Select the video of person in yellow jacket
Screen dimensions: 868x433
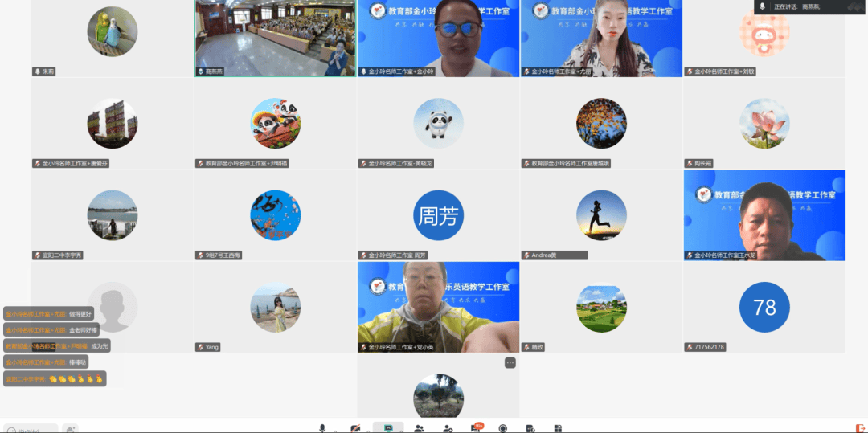coord(439,307)
